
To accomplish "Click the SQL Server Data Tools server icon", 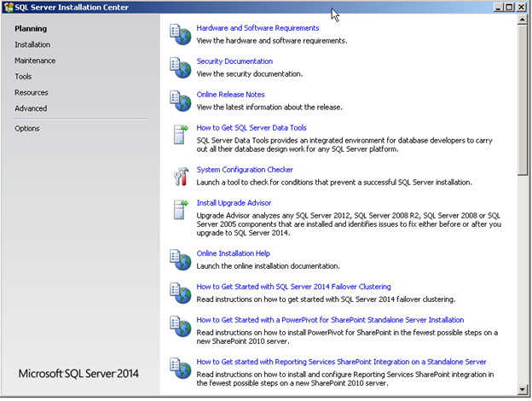I will coord(180,134).
